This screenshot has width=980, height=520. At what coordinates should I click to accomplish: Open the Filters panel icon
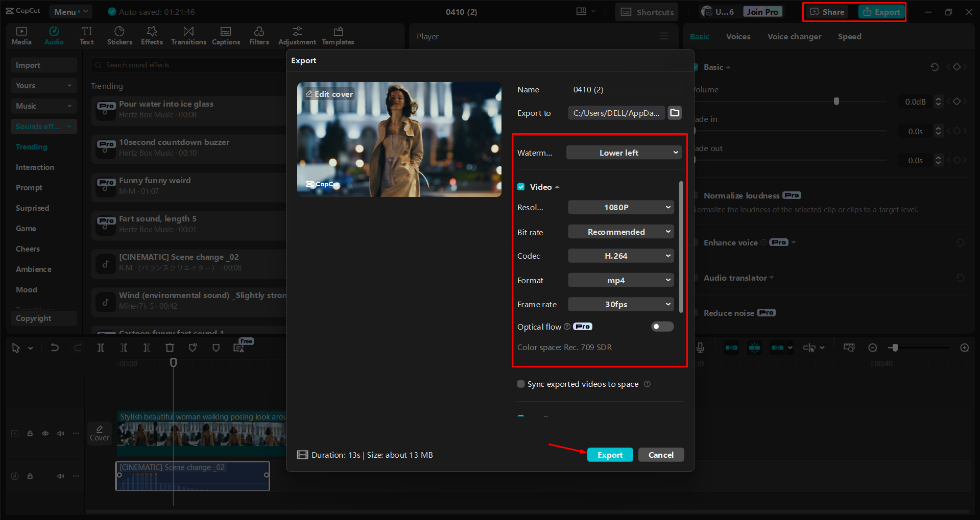coord(259,32)
